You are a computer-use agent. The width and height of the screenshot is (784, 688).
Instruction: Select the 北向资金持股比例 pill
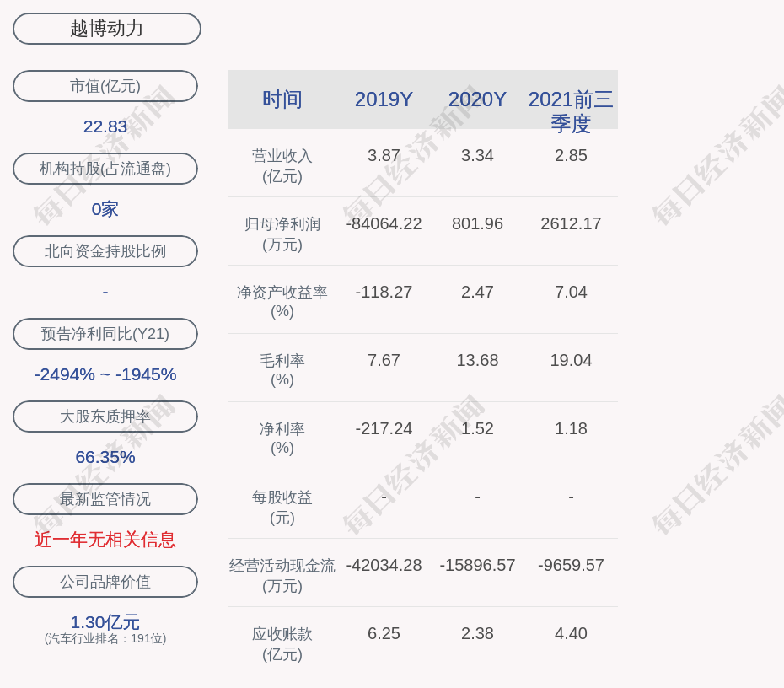coord(105,251)
